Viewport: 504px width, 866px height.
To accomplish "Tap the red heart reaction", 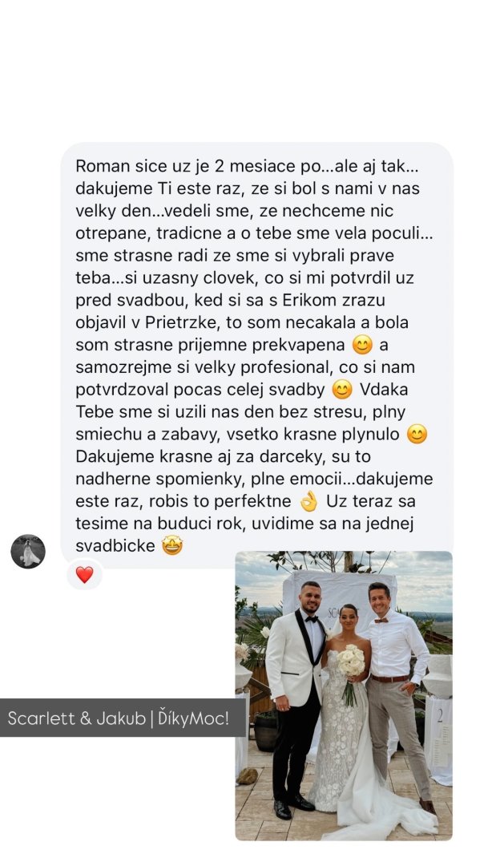I will point(84,575).
